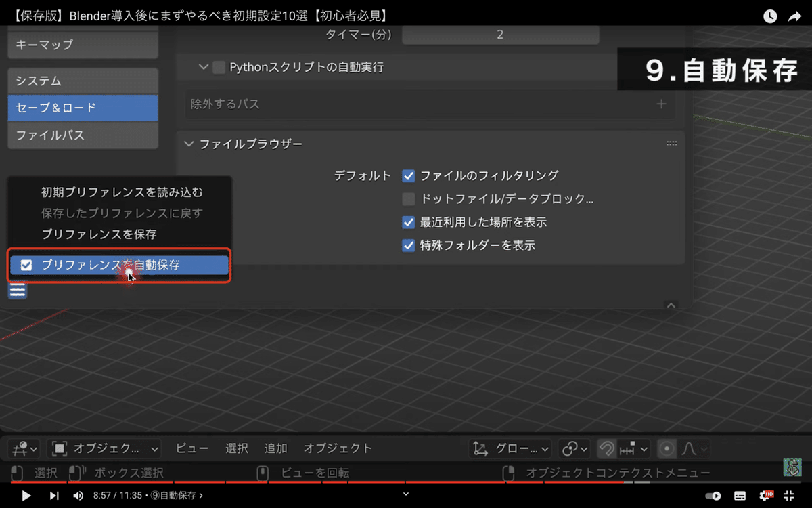Toggle 特殊フォルダーを表示 checkbox

click(408, 245)
